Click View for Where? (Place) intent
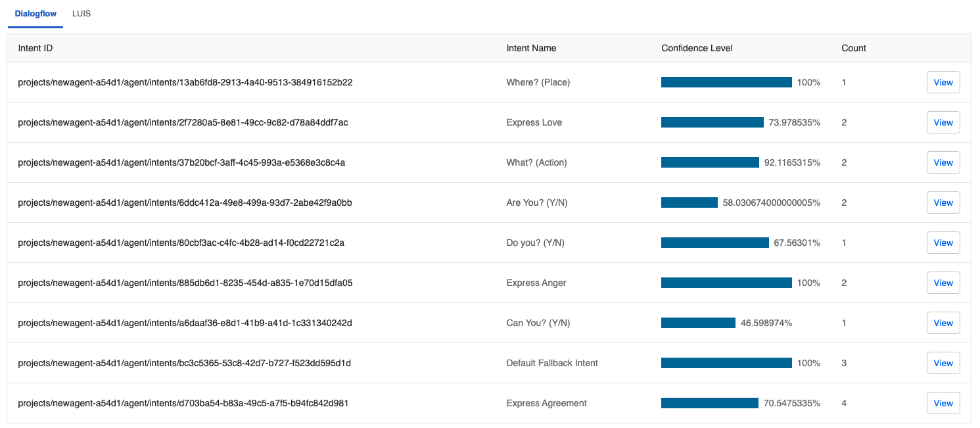The width and height of the screenshot is (980, 428). click(x=943, y=82)
